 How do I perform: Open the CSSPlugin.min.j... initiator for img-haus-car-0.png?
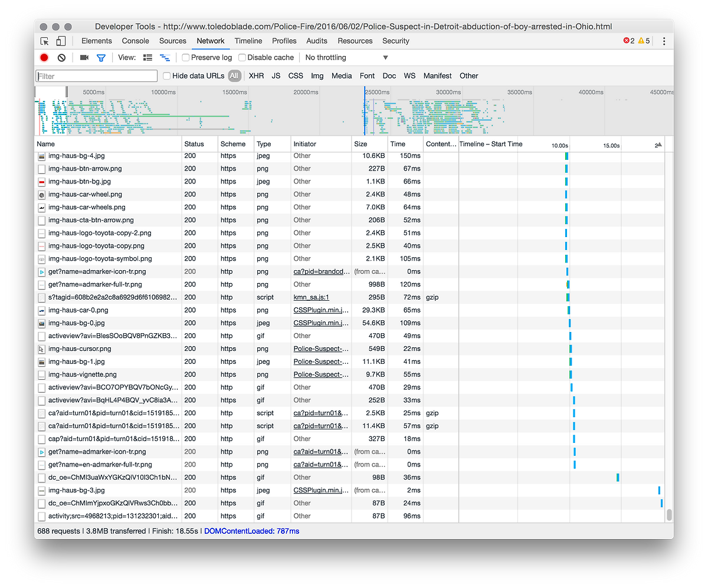click(x=322, y=310)
